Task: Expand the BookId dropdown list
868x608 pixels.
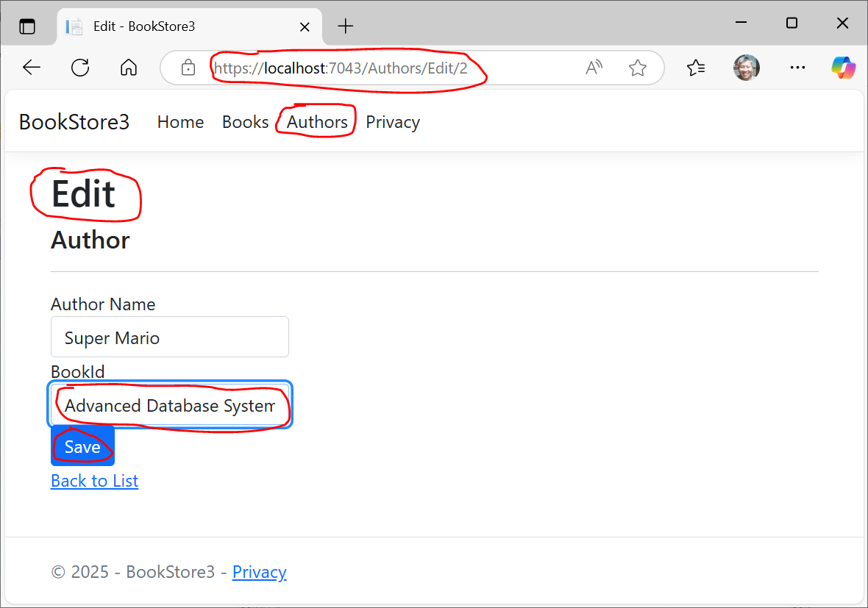Action: coord(170,405)
